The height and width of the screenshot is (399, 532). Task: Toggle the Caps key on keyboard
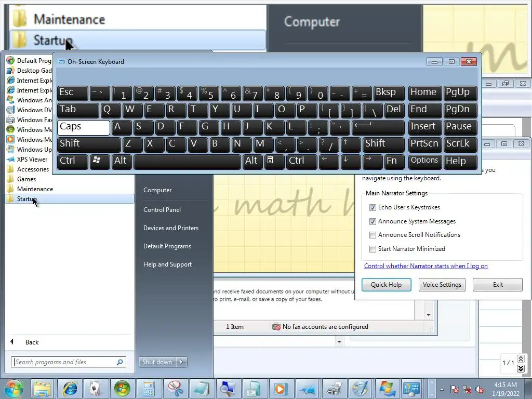coord(84,128)
